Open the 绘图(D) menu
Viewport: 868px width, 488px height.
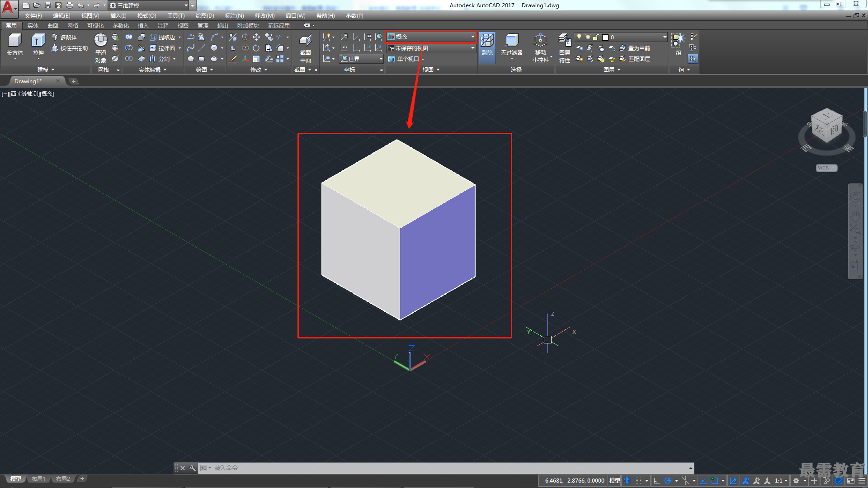(205, 16)
